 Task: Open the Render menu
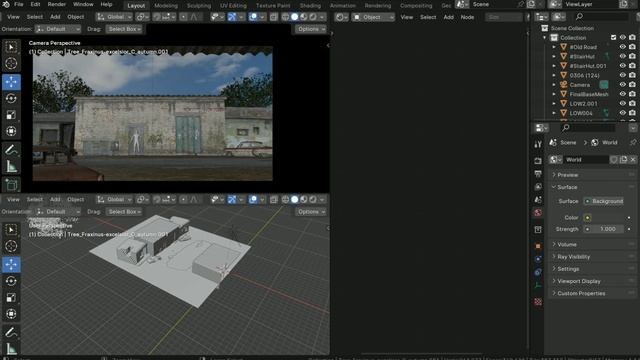point(57,4)
